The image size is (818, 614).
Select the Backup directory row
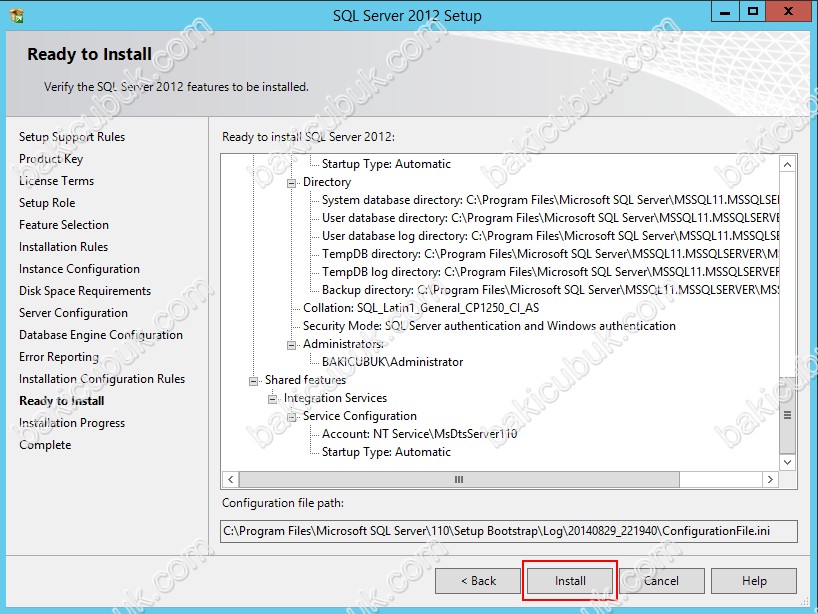coord(550,290)
